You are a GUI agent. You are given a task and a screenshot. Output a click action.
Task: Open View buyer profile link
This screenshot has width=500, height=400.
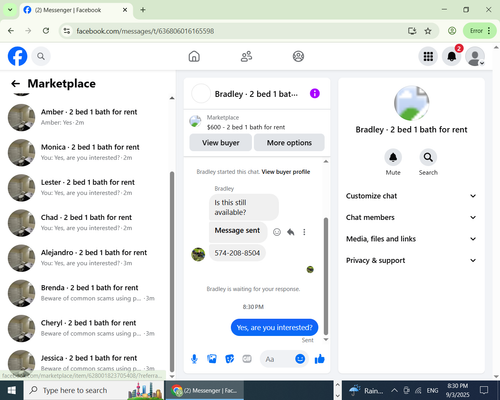tap(286, 172)
